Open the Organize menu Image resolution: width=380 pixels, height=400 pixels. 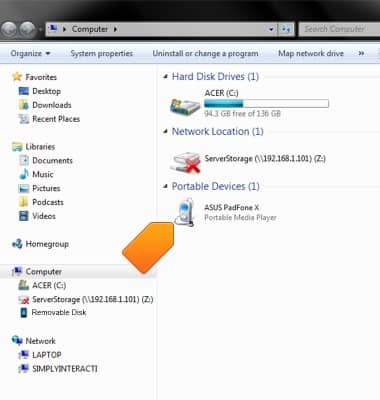pyautogui.click(x=30, y=53)
